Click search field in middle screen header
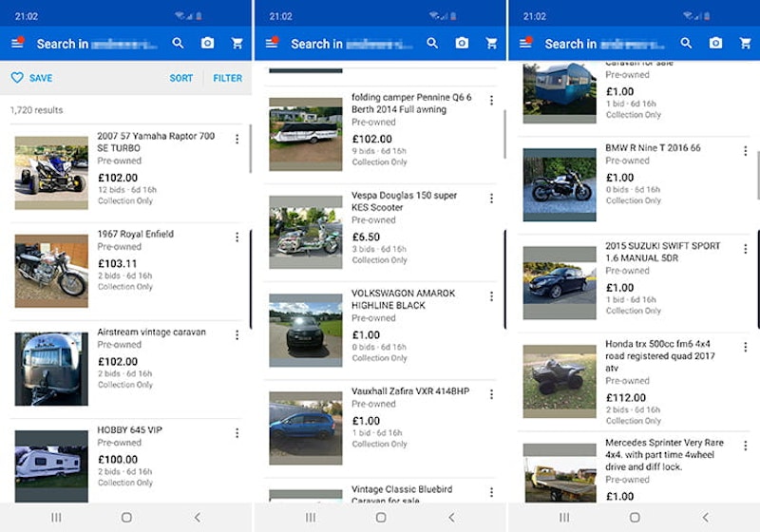 coord(351,44)
